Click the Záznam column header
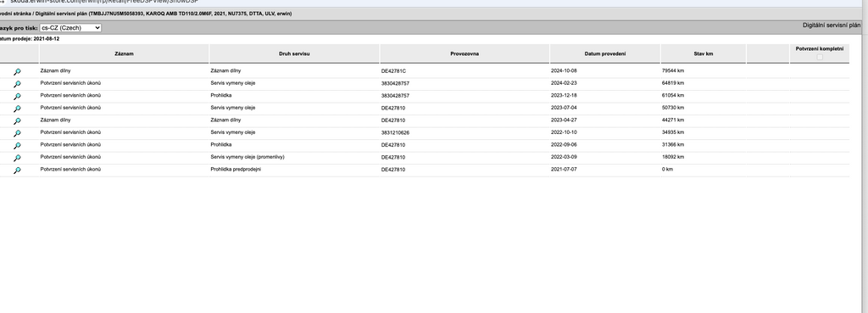This screenshot has height=313, width=868. click(124, 53)
